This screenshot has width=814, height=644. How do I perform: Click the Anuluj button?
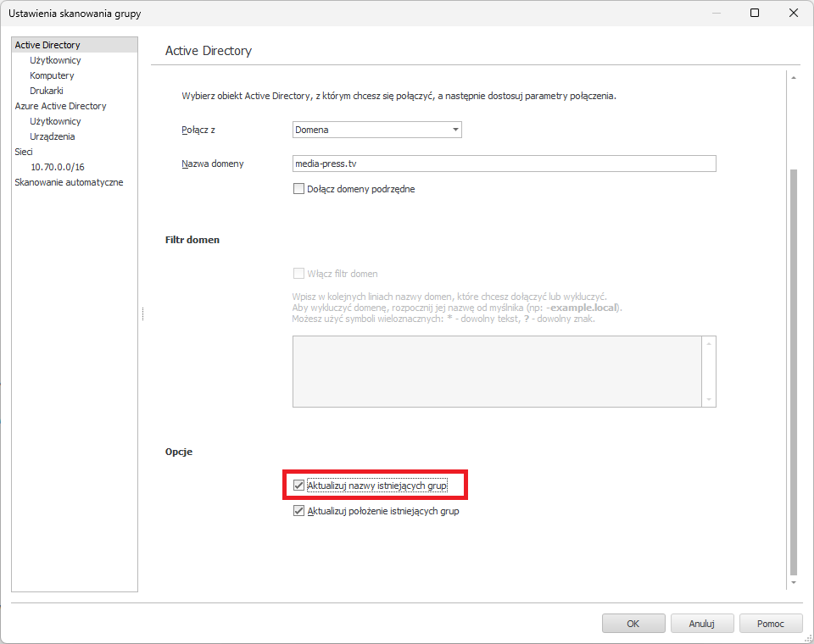pyautogui.click(x=702, y=624)
